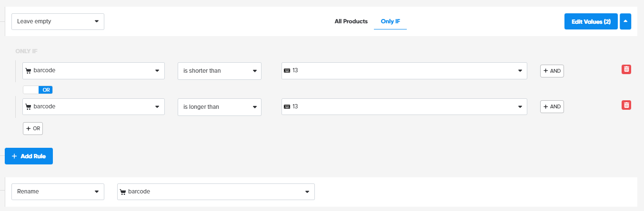The width and height of the screenshot is (644, 211).
Task: Click the Edit Values (2) button
Action: pos(591,21)
